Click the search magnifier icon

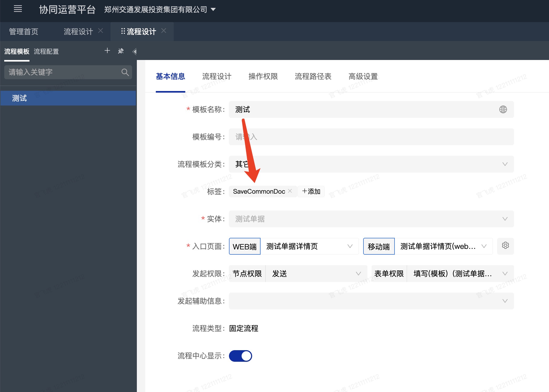(125, 72)
